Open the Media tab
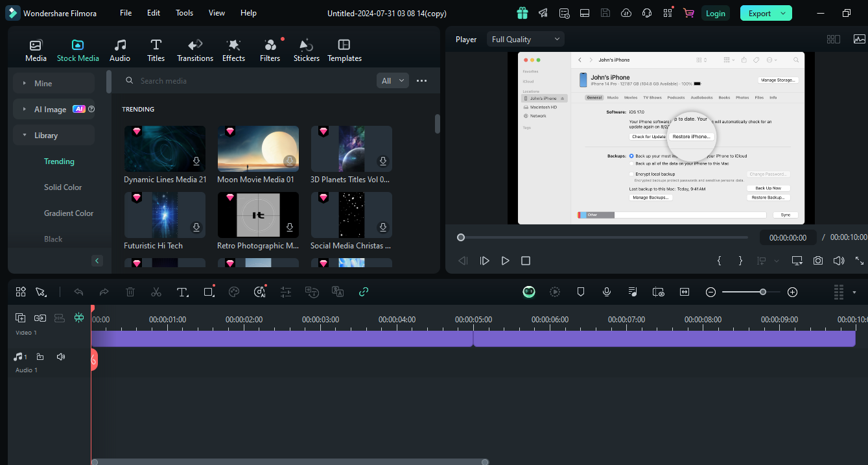The width and height of the screenshot is (868, 465). click(36, 51)
